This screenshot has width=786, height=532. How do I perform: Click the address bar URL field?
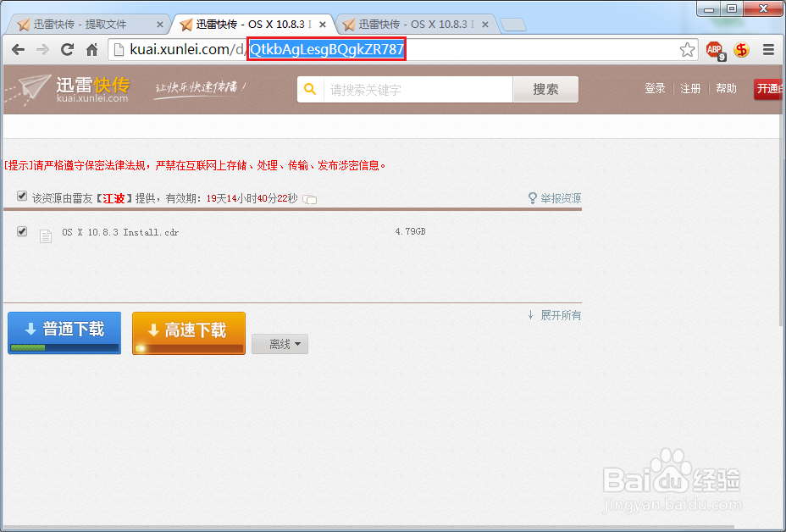403,50
